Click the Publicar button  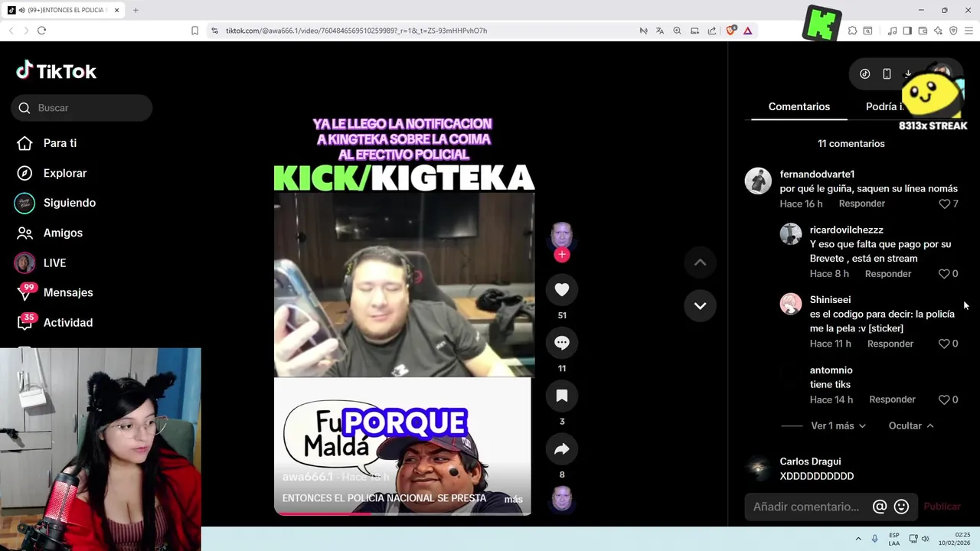point(942,507)
